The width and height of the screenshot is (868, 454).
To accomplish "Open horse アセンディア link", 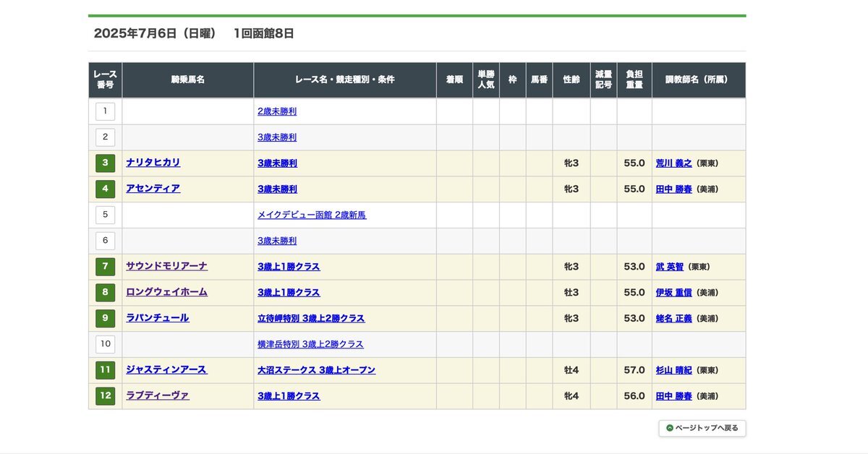I will click(153, 189).
